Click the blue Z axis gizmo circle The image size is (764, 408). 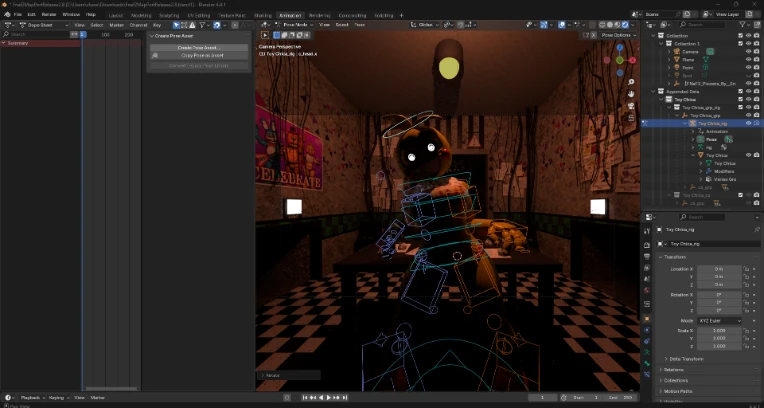[x=620, y=48]
